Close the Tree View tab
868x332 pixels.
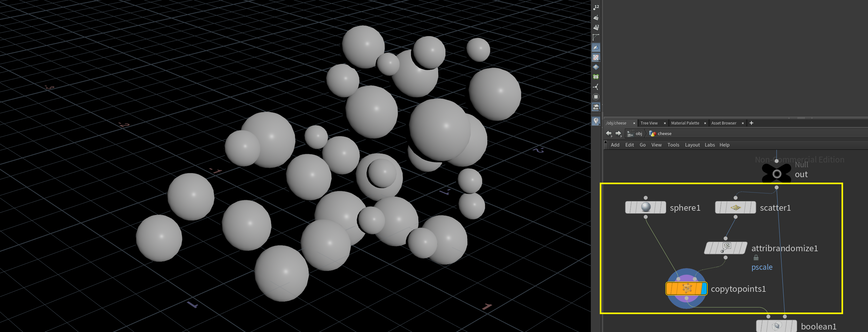(x=665, y=123)
